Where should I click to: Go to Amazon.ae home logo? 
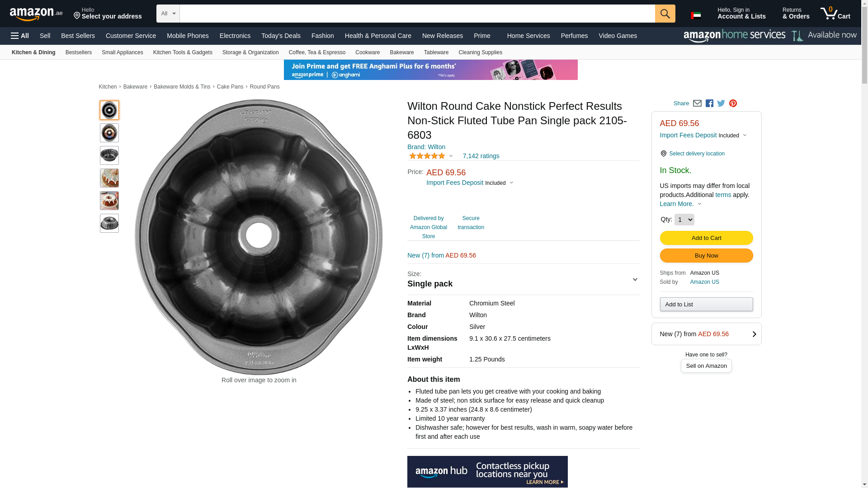[x=36, y=14]
